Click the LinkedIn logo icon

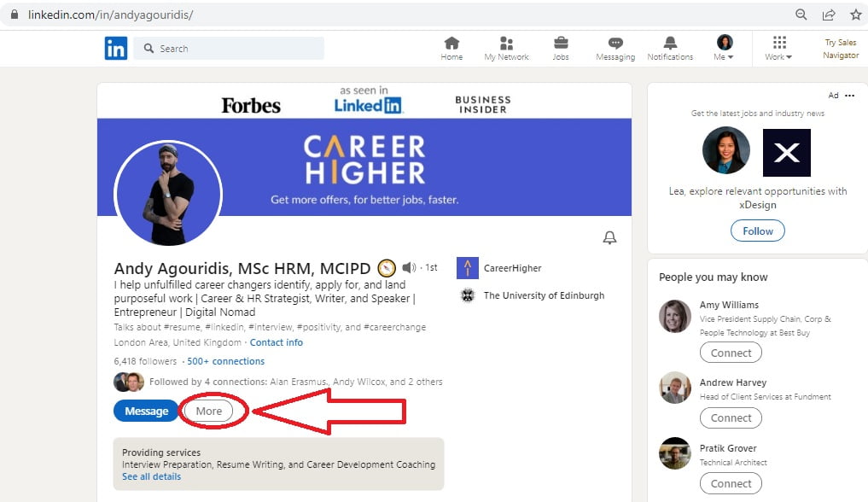click(116, 48)
